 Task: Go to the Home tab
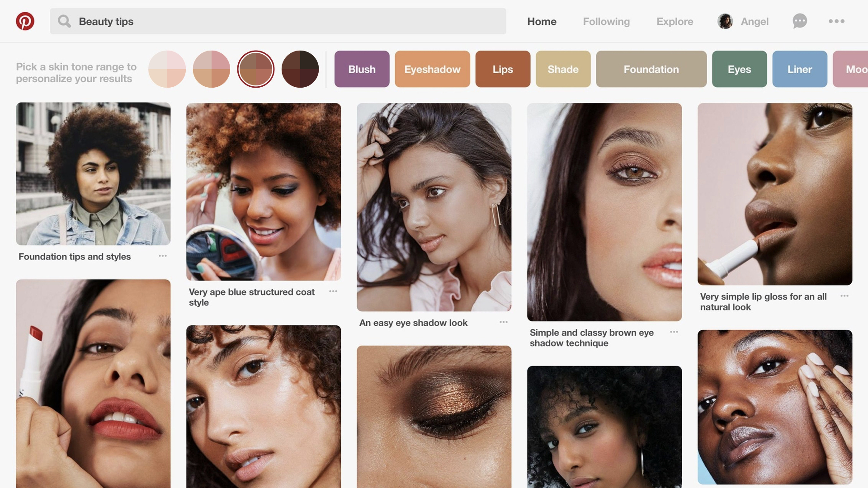point(542,21)
